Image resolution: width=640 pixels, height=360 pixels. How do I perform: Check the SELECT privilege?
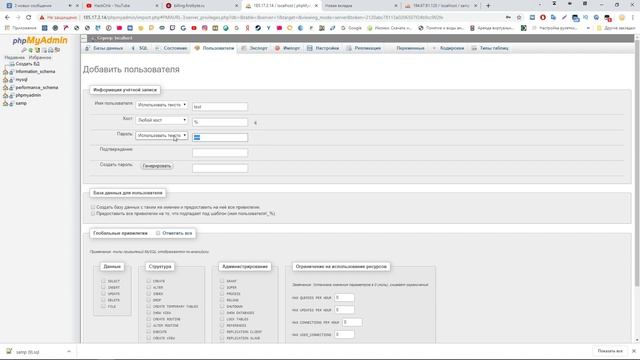click(103, 281)
